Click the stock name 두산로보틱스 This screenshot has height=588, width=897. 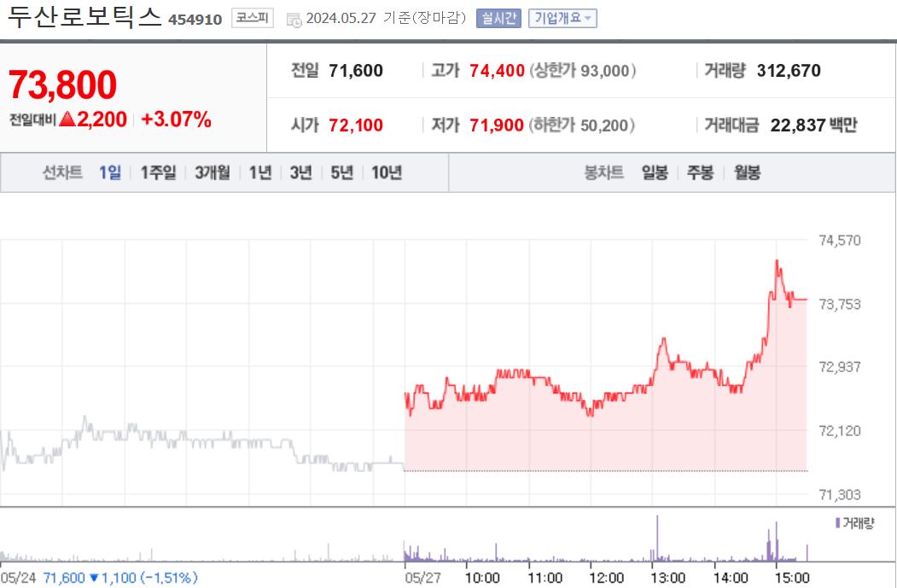(84, 17)
